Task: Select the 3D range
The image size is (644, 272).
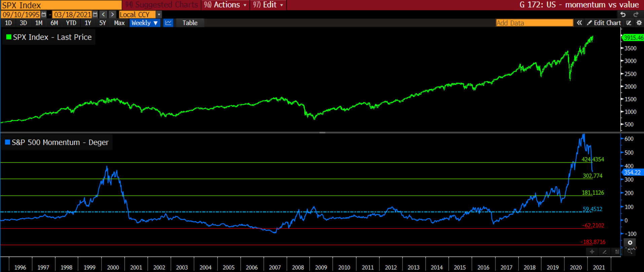Action: [x=23, y=23]
